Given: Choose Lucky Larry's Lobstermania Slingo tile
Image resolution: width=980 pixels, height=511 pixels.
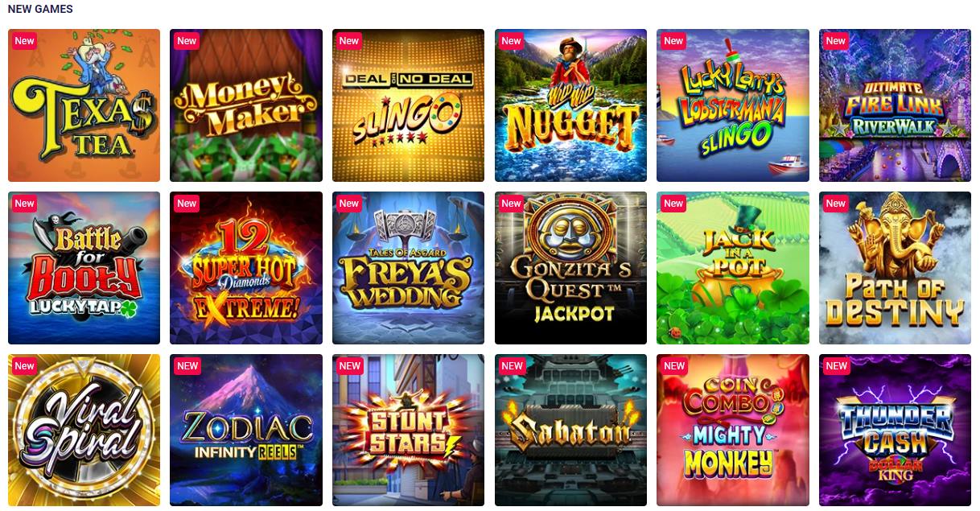Looking at the screenshot, I should click(733, 105).
